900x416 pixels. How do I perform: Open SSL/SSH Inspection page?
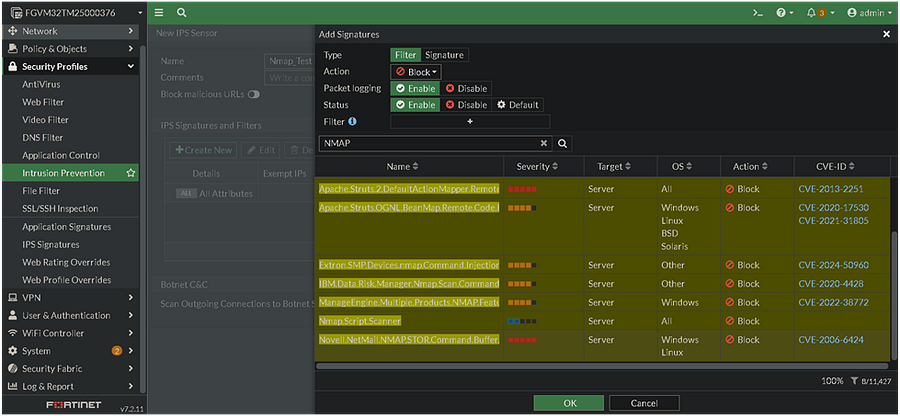click(x=60, y=208)
